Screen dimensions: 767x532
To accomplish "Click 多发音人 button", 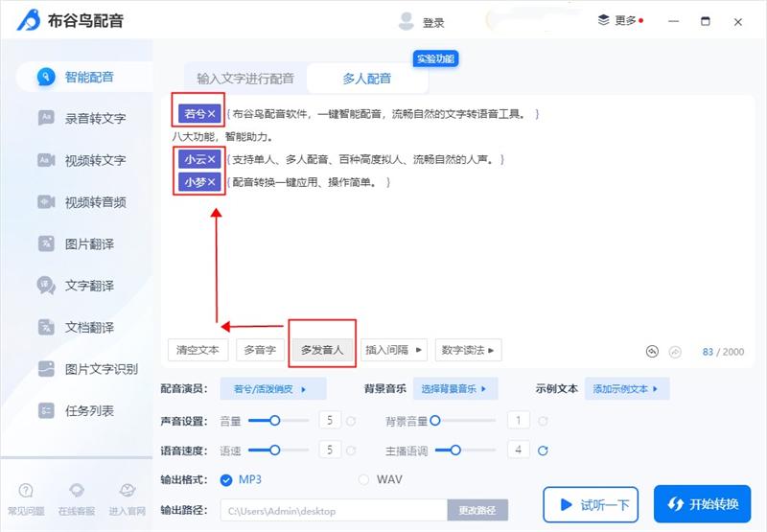I will 322,350.
